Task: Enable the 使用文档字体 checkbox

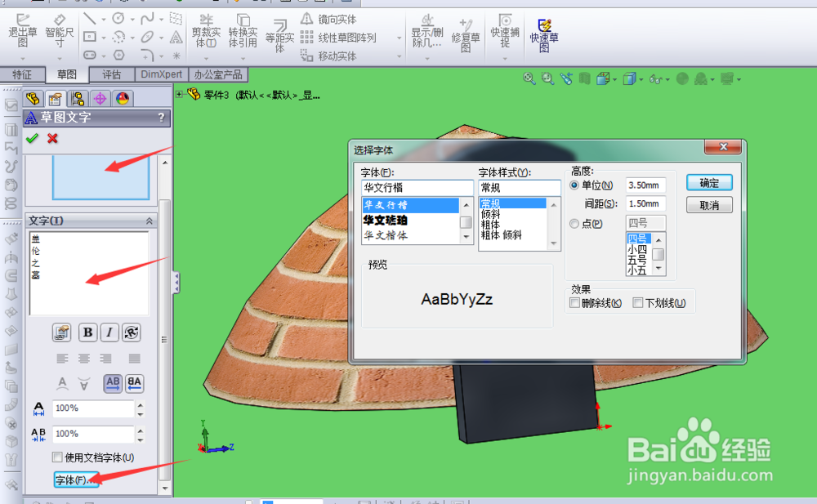Action: [x=56, y=456]
